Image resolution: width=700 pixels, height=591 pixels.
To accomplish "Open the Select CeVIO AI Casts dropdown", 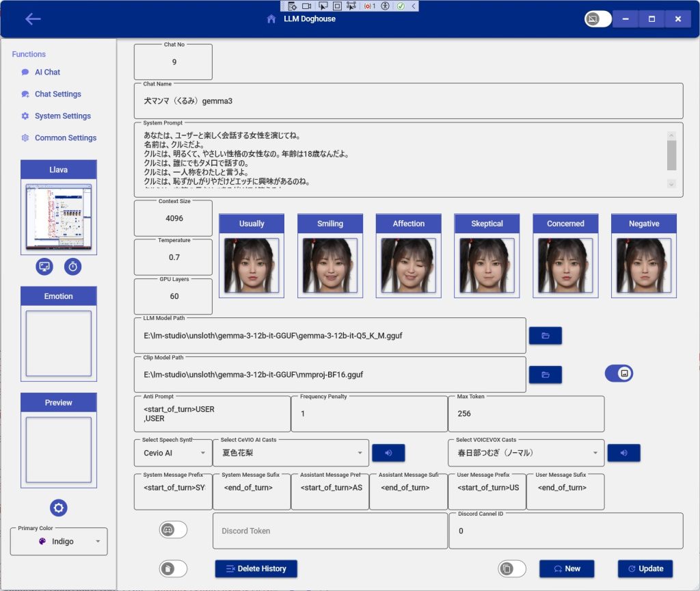I will coord(291,453).
